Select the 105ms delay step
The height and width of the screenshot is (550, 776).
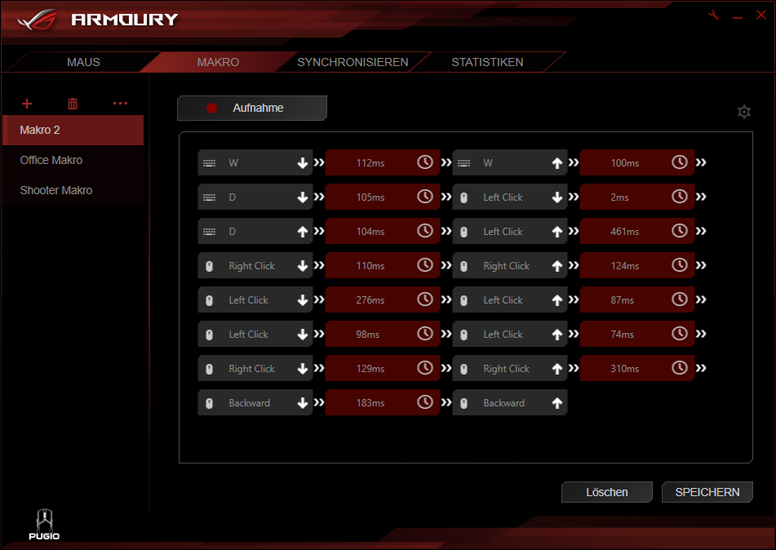pyautogui.click(x=383, y=197)
